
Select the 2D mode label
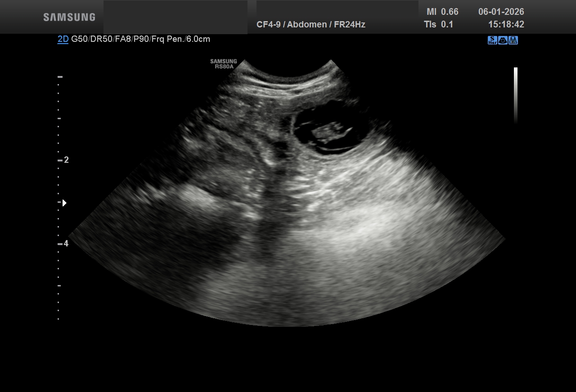[x=63, y=39]
